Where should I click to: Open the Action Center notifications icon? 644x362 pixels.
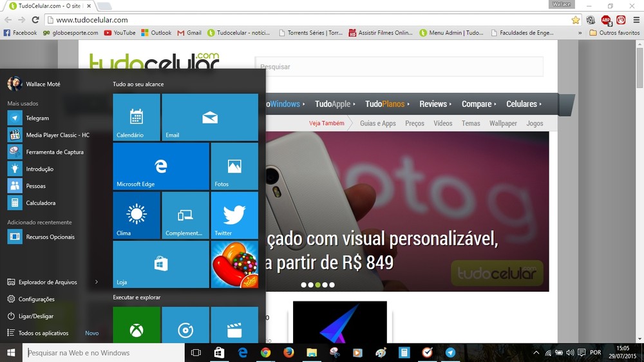581,352
